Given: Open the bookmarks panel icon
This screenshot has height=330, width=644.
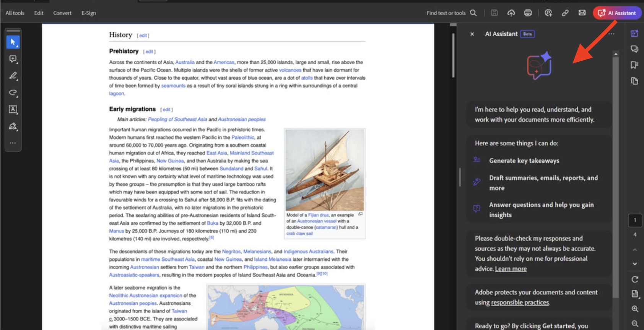Looking at the screenshot, I should pyautogui.click(x=634, y=65).
